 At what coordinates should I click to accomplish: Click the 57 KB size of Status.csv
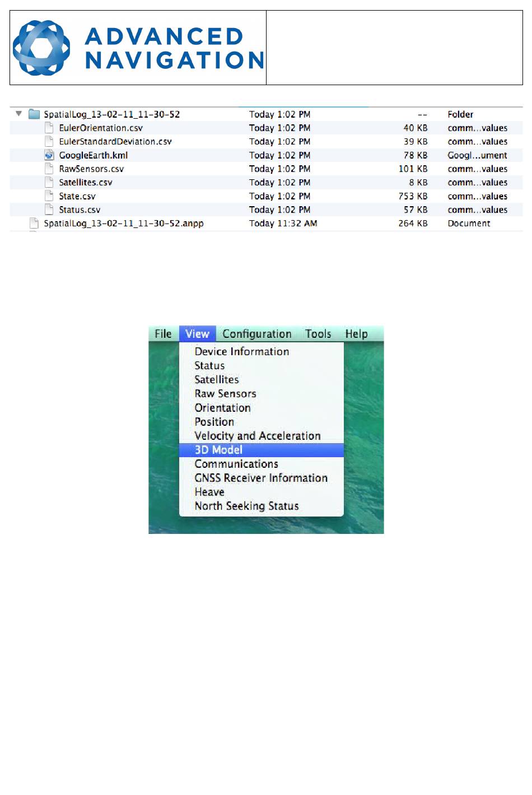tap(416, 210)
